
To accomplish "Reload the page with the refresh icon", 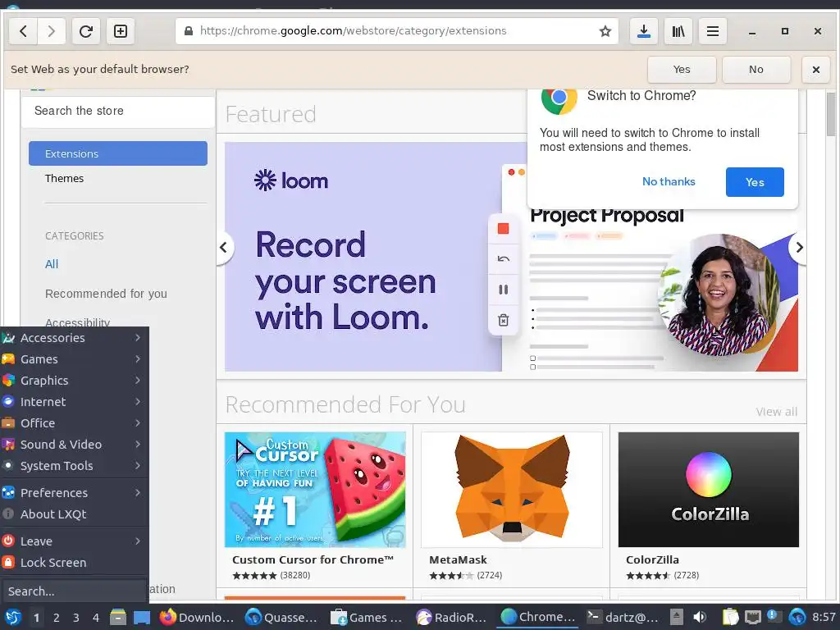I will [85, 31].
